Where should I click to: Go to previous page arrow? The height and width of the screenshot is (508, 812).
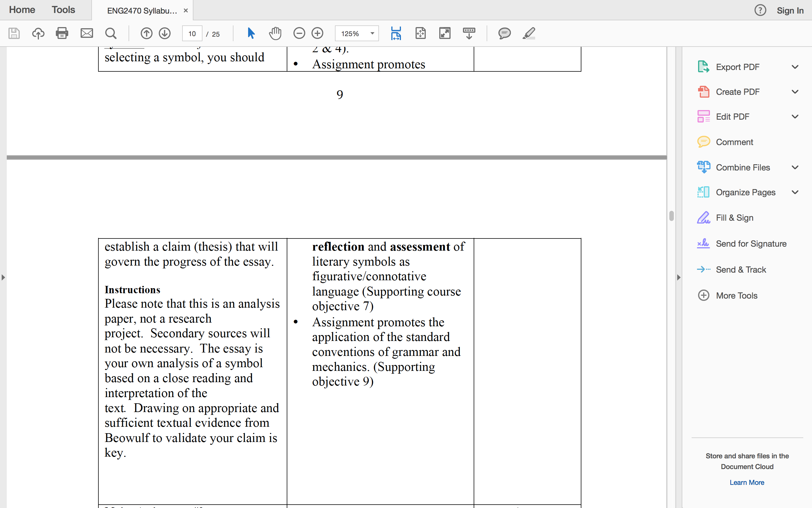146,33
